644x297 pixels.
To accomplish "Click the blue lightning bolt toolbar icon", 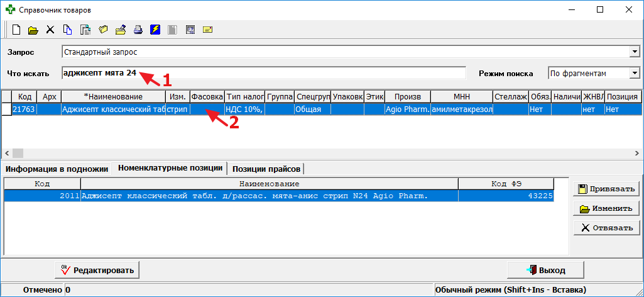I will click(x=155, y=30).
